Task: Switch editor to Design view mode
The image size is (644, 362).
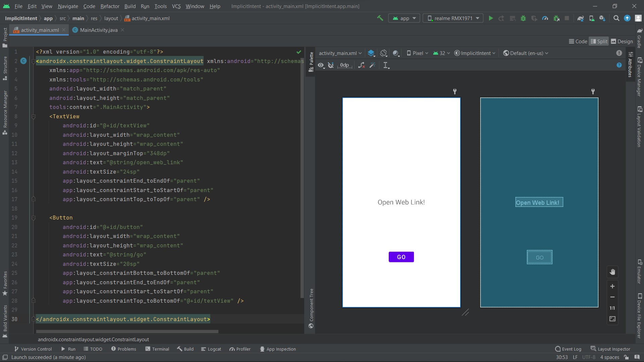Action: pos(622,42)
